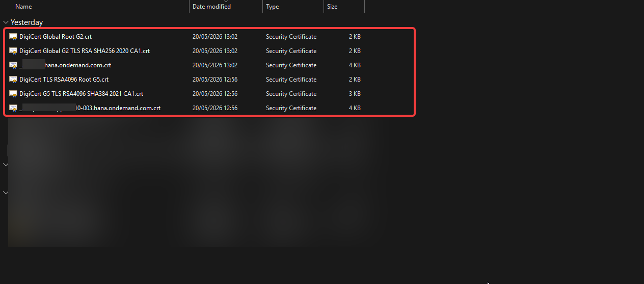Select DigiCert G5 TLS RSA4096 SHA384 2021 CA1.crt
644x284 pixels.
tap(81, 94)
